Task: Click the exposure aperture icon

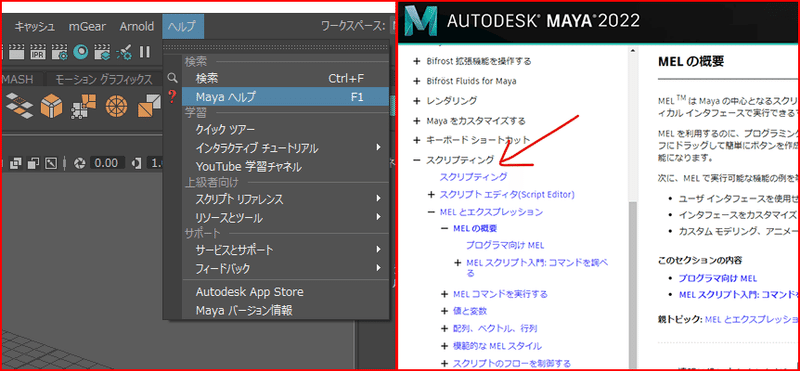Action: click(80, 163)
